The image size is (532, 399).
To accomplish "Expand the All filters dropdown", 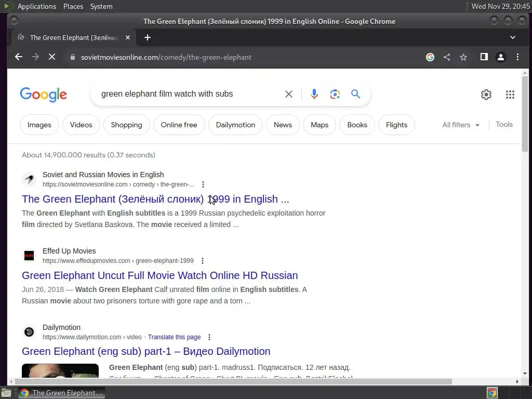I will click(461, 125).
